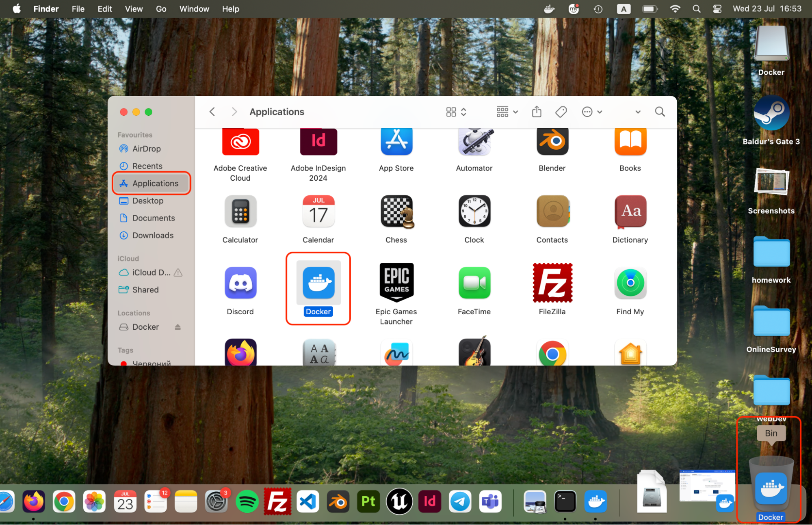Viewport: 812px width, 525px height.
Task: Check the battery level indicator
Action: click(650, 9)
